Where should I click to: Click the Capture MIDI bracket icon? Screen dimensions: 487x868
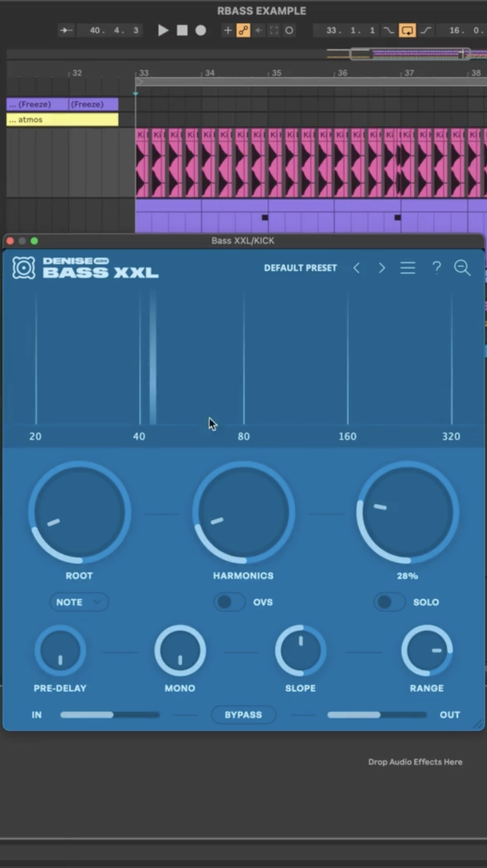click(x=274, y=31)
